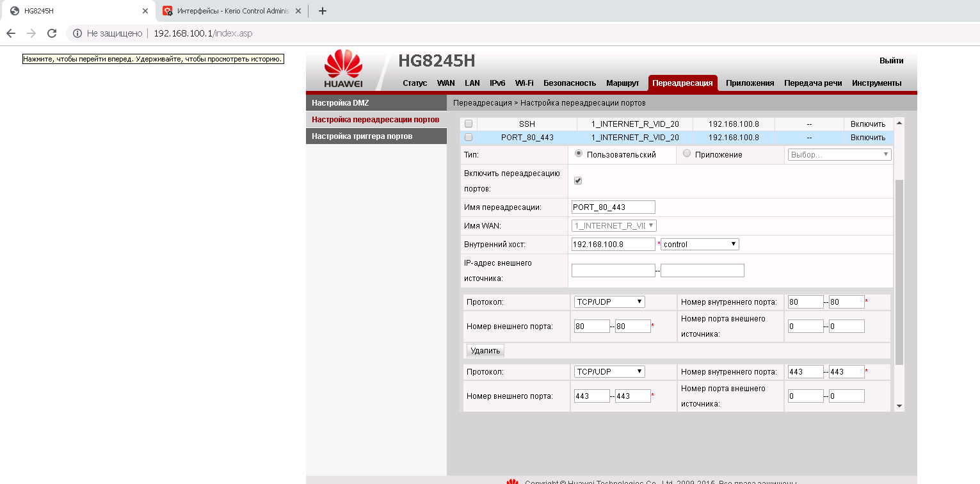Close the Kerio Control browser tab

[298, 11]
